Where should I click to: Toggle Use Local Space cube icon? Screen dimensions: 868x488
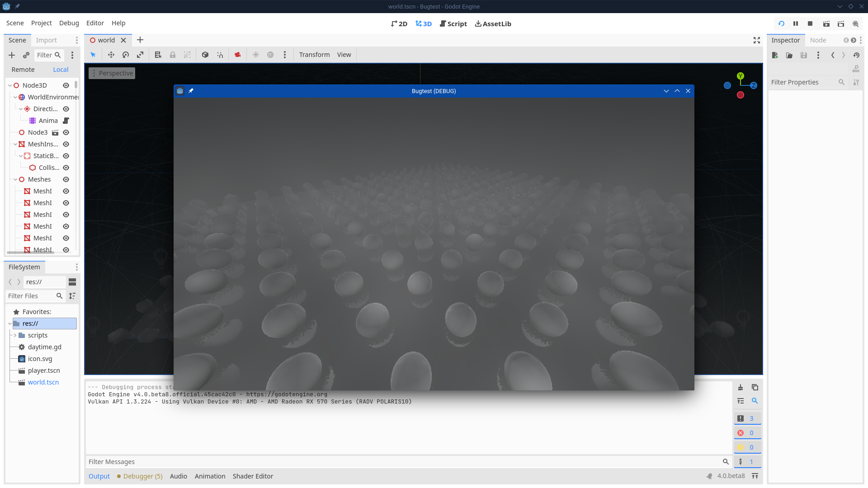tap(205, 55)
